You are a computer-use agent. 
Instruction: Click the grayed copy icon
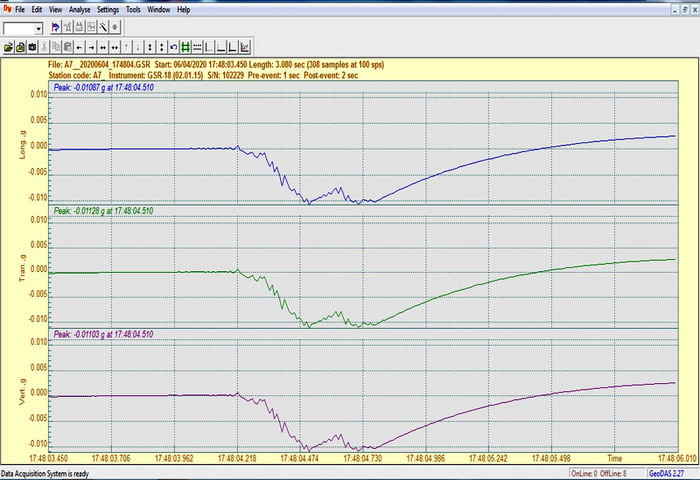tap(56, 47)
